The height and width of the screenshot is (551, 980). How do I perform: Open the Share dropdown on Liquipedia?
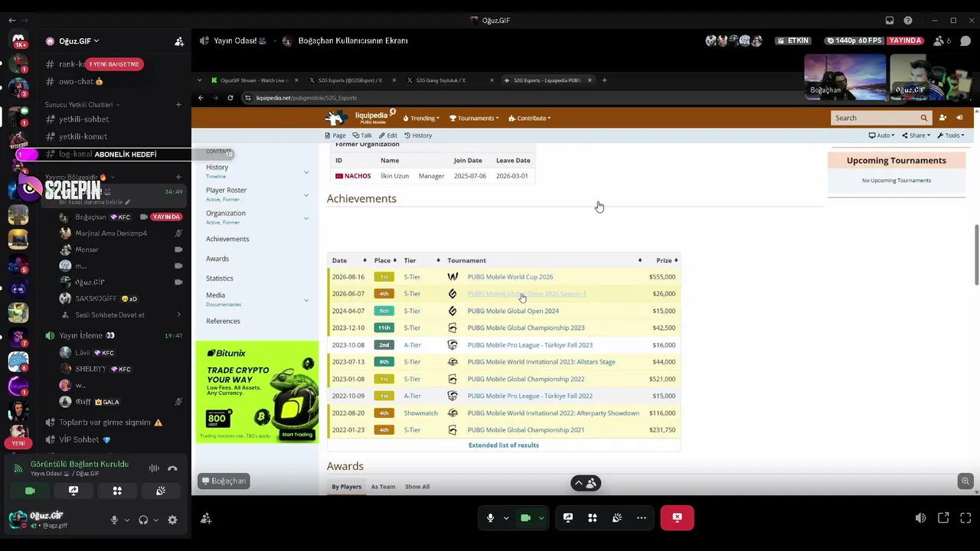click(916, 135)
